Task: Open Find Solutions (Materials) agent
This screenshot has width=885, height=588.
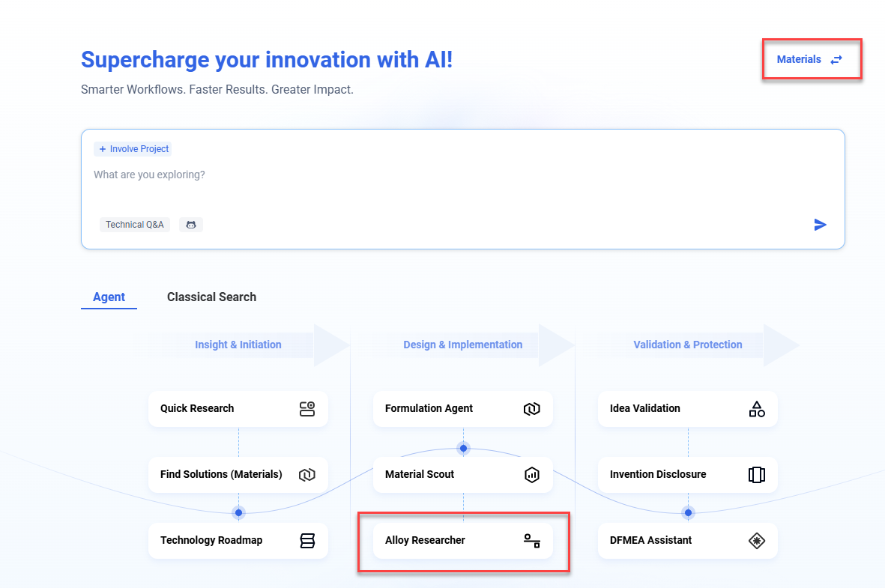Action: [221, 475]
